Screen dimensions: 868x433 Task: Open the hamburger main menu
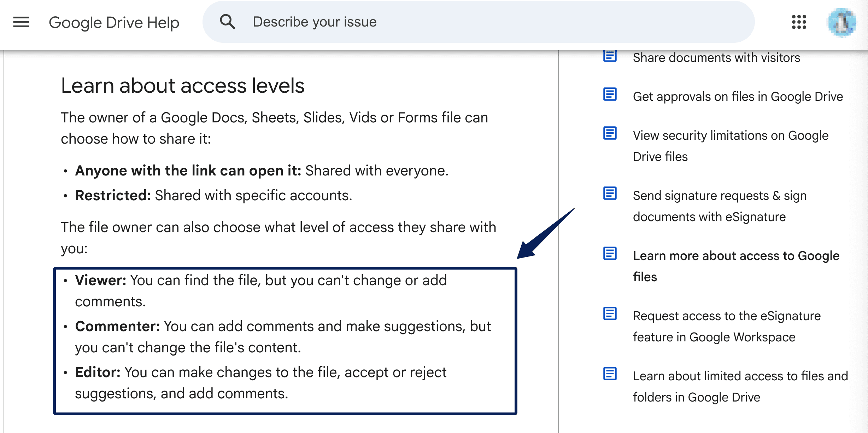tap(21, 22)
